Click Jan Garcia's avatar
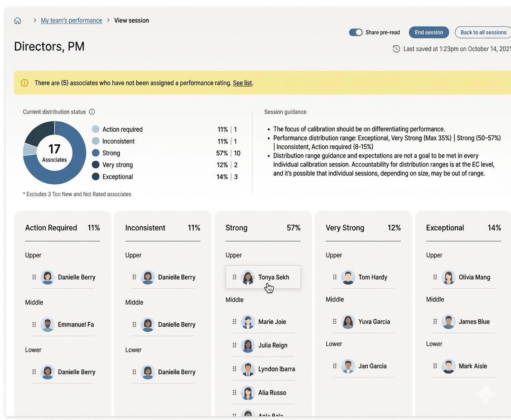511x420 pixels. pyautogui.click(x=348, y=366)
